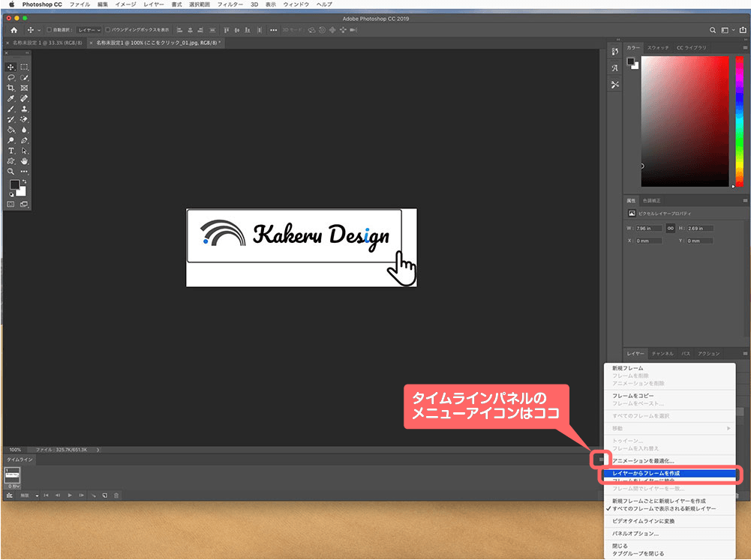The height and width of the screenshot is (560, 751).
Task: Click the rainbow hue slider in Color panel
Action: pos(740,121)
